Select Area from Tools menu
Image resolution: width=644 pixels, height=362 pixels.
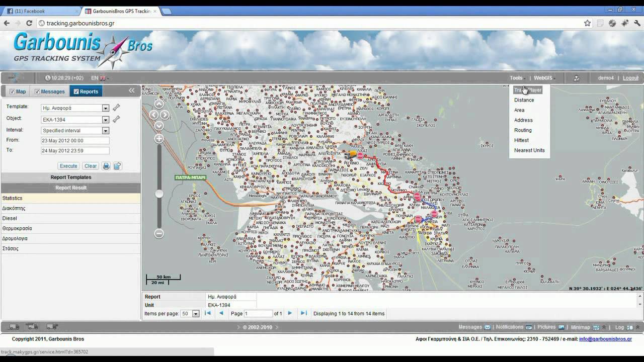519,110
